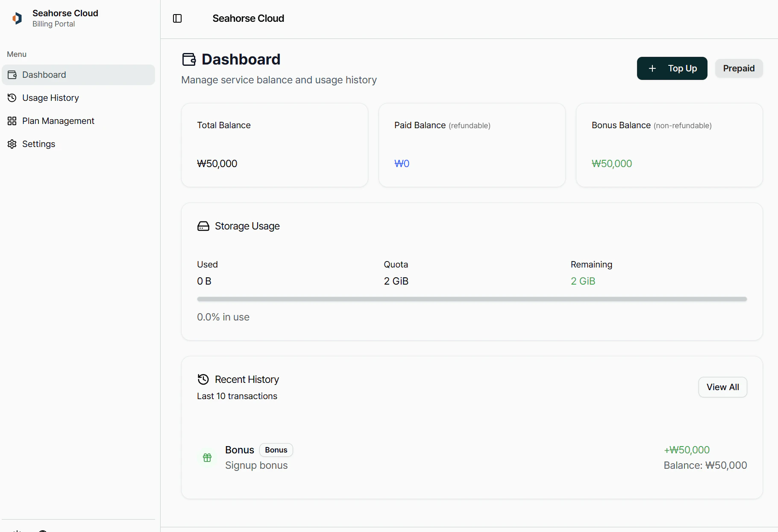The height and width of the screenshot is (532, 778).
Task: Click the +₩50,000 transaction amount
Action: coord(687,450)
